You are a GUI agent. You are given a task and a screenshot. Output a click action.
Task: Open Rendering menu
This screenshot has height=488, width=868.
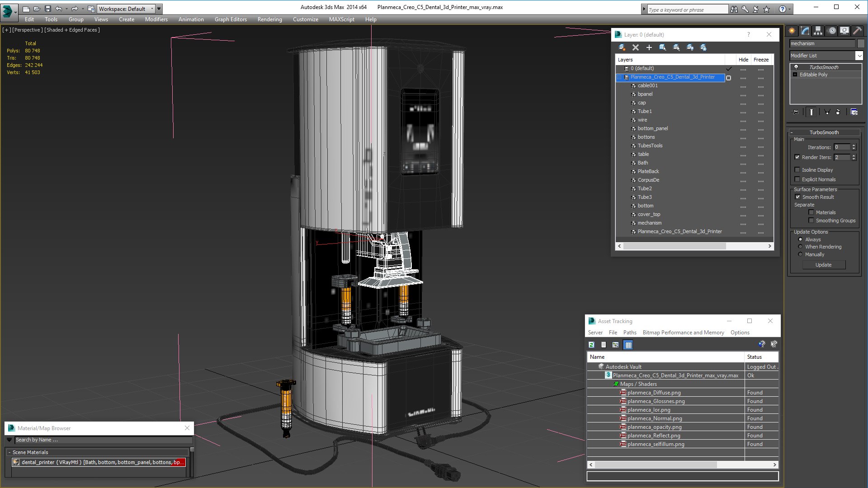tap(270, 19)
